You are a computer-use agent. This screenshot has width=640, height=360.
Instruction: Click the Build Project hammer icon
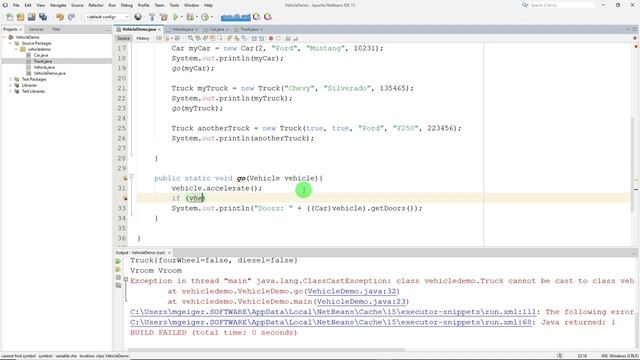coord(152,17)
